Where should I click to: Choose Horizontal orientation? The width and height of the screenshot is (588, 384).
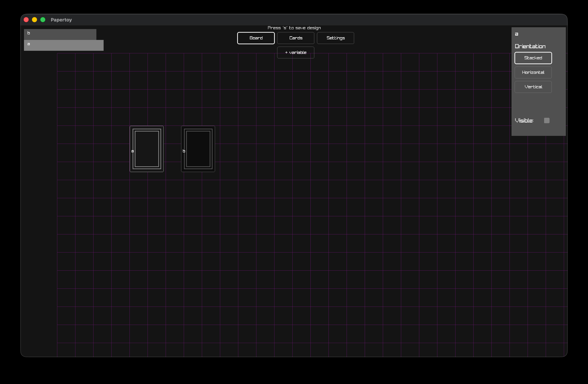[533, 72]
